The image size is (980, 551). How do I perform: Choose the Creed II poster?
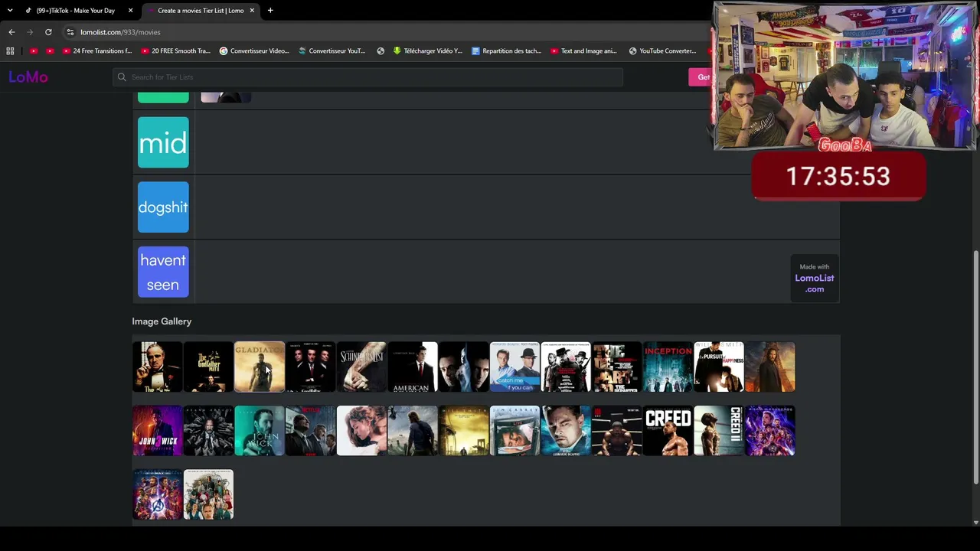719,431
